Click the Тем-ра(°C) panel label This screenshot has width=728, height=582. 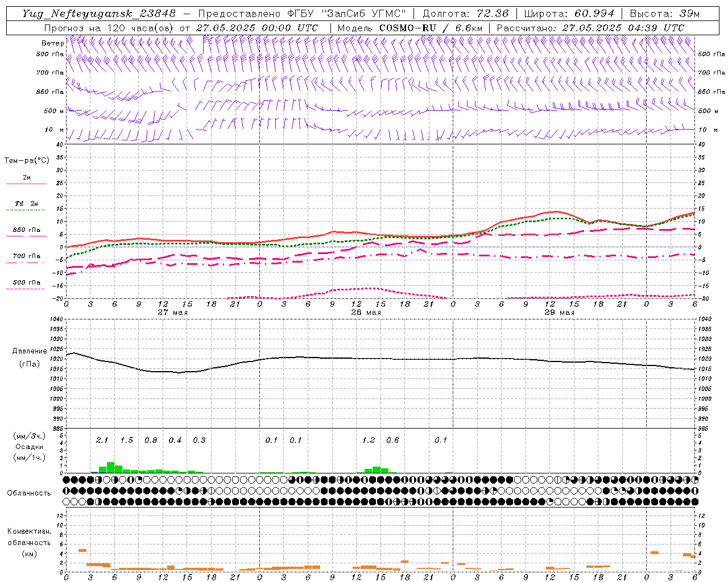27,161
